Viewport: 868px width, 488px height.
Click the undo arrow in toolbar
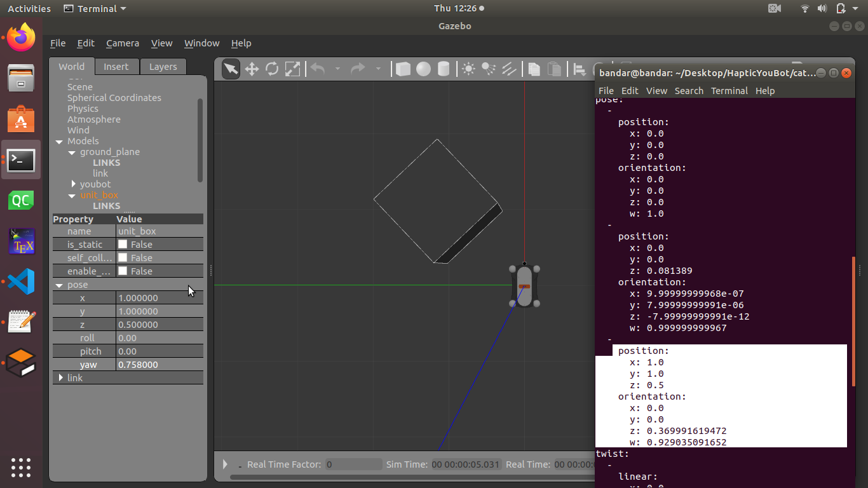[x=318, y=69]
